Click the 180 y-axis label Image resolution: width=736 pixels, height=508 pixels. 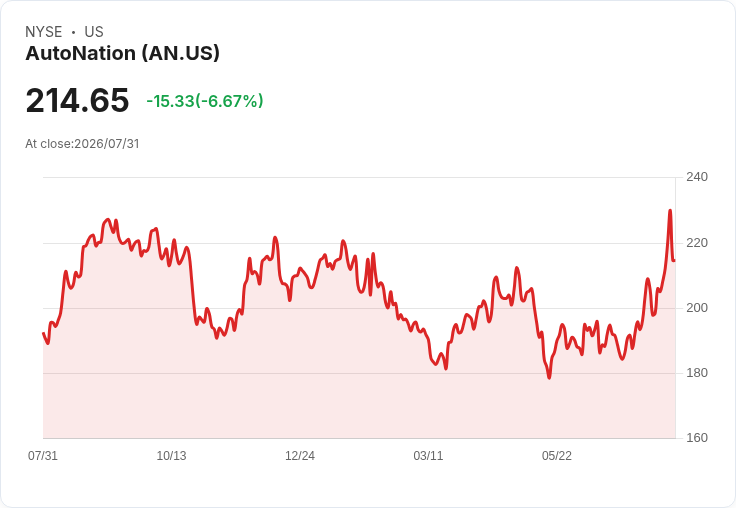[697, 373]
